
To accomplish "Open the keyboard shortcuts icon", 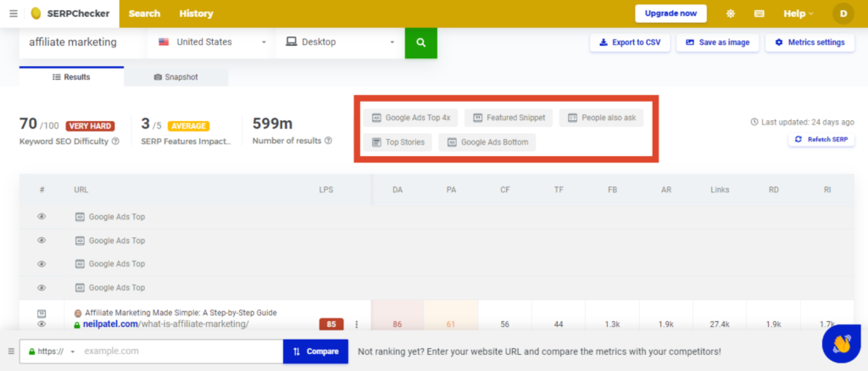I will pyautogui.click(x=759, y=14).
